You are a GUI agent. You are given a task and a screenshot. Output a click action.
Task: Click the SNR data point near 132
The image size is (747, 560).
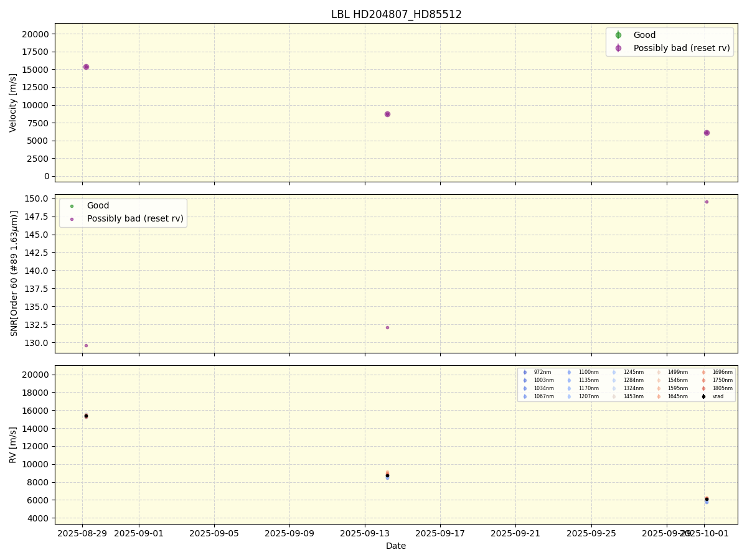click(x=387, y=327)
